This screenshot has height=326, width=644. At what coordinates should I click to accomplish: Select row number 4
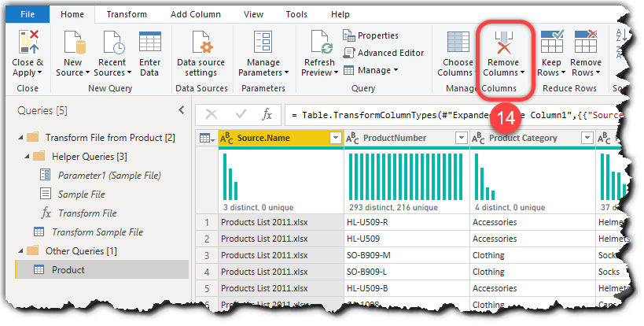click(x=207, y=272)
